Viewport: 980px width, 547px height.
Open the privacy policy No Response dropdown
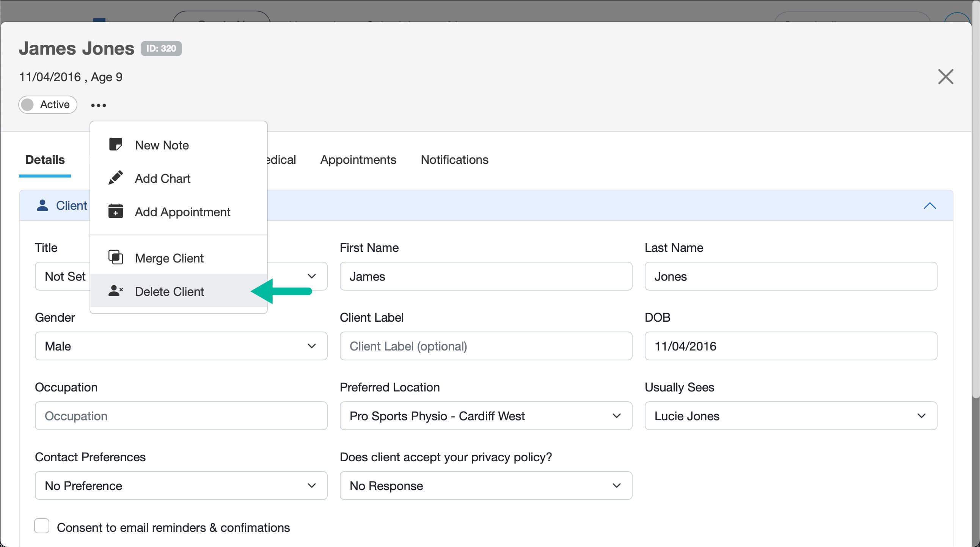click(x=485, y=486)
